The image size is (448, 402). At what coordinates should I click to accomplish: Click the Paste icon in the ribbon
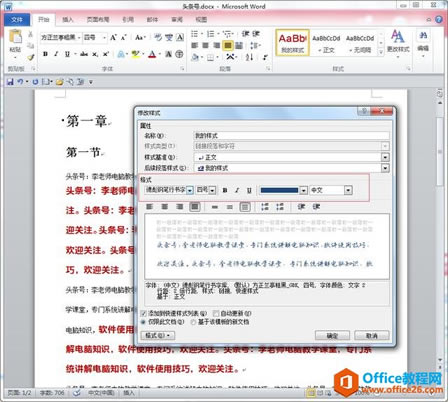pos(15,37)
